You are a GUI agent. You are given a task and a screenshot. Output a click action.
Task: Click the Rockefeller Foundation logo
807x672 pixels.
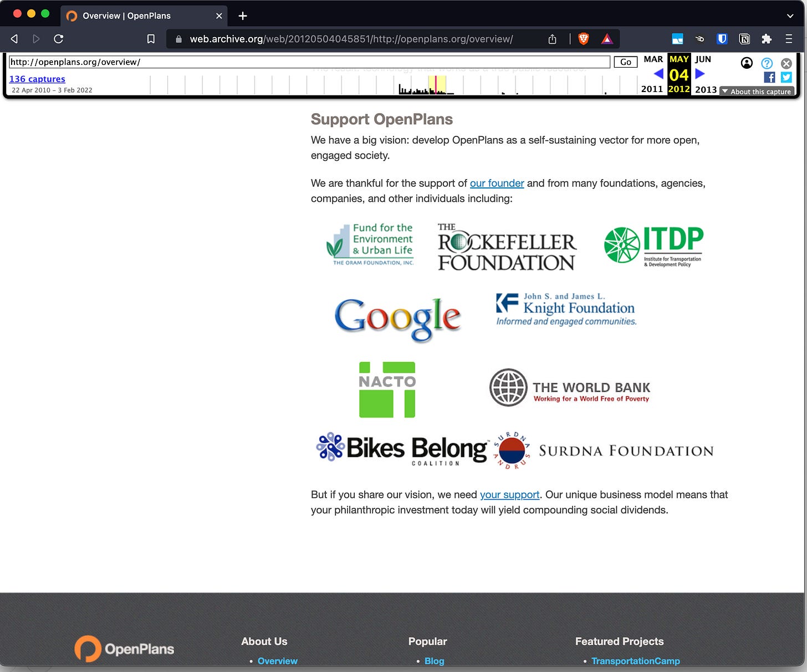[x=507, y=247]
